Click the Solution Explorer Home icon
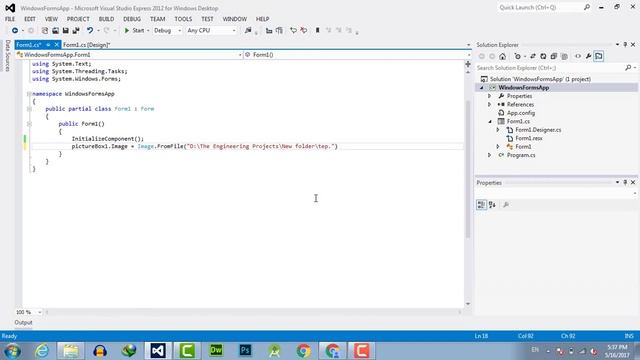Screen dimensions: 640x360 (x=502, y=56)
